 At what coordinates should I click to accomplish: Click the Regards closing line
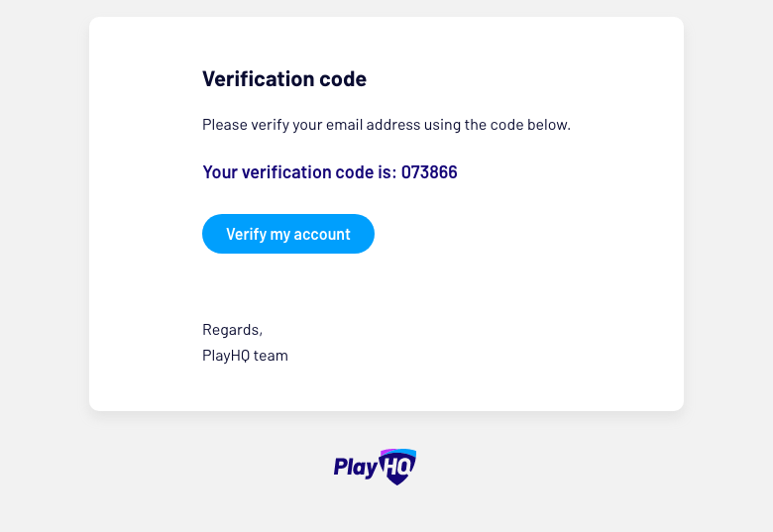(x=232, y=330)
